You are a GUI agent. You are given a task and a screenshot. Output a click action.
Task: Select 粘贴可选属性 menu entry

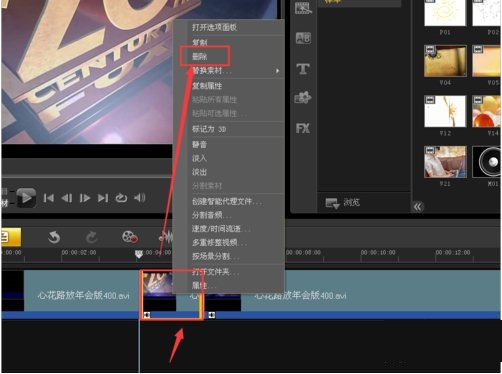[x=219, y=113]
